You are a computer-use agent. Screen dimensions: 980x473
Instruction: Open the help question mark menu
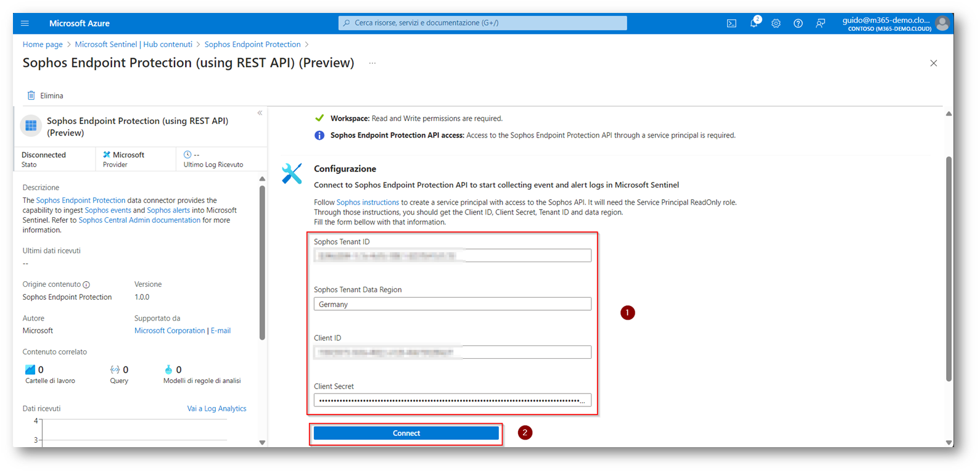[x=798, y=23]
